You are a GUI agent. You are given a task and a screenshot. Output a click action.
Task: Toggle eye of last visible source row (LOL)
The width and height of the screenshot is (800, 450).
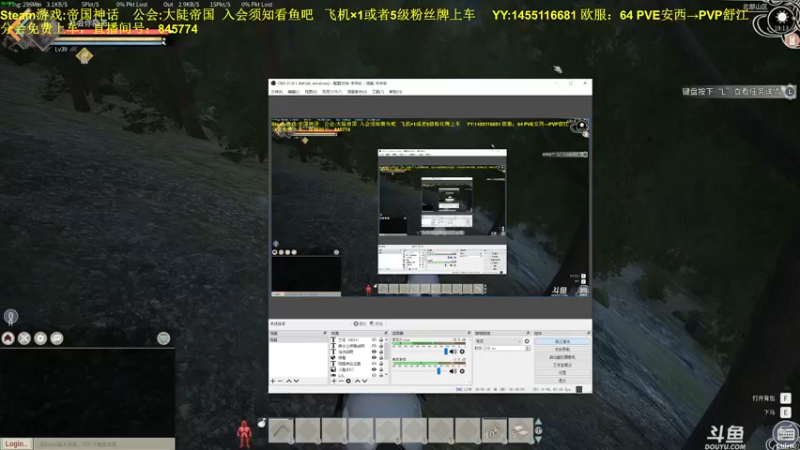pyautogui.click(x=374, y=375)
